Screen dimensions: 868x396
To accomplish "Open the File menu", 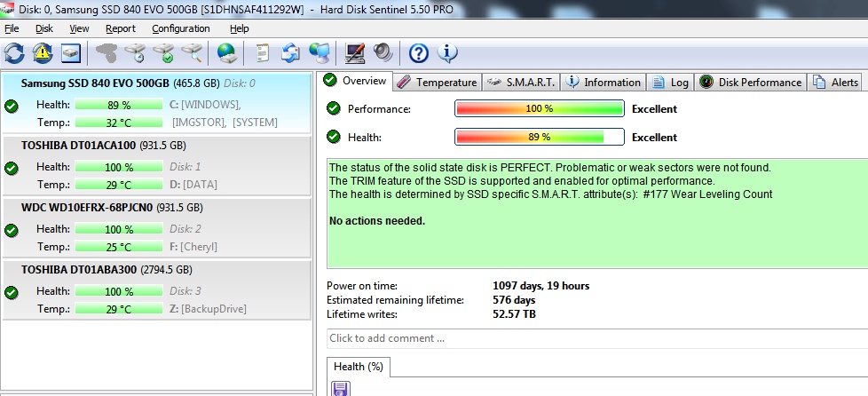I will click(11, 28).
